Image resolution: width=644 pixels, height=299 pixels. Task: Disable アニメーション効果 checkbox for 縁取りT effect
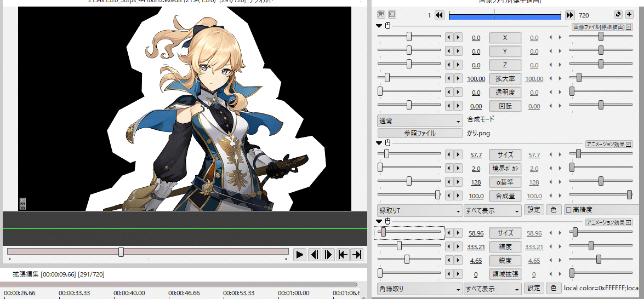click(629, 144)
